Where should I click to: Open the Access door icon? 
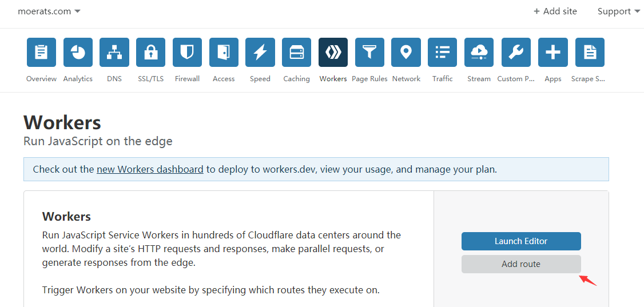pyautogui.click(x=224, y=53)
